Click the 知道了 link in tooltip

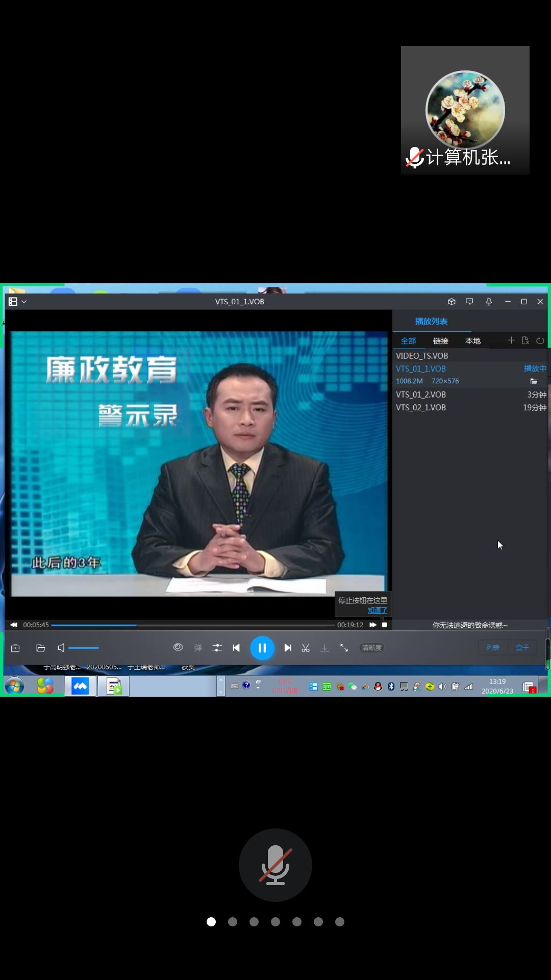377,610
